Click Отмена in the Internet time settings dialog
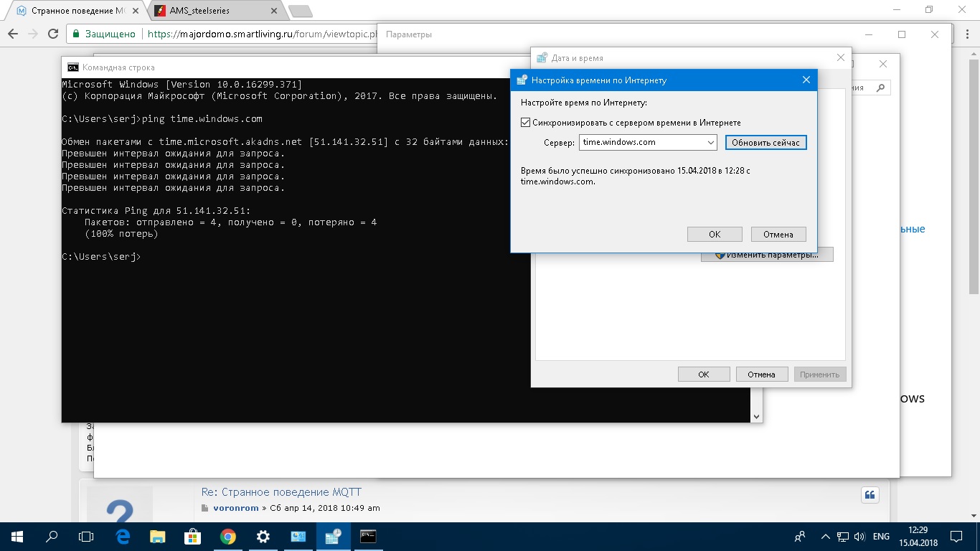This screenshot has height=551, width=980. tap(778, 235)
